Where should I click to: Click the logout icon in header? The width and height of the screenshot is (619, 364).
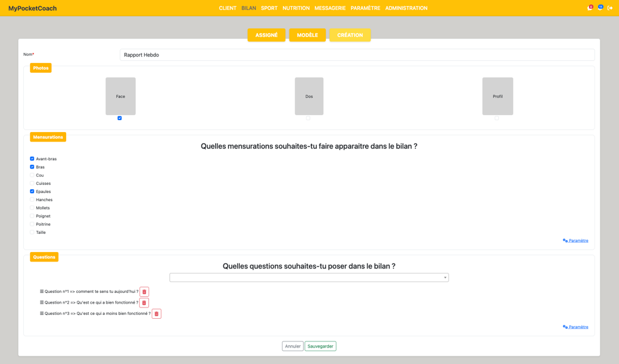click(610, 8)
